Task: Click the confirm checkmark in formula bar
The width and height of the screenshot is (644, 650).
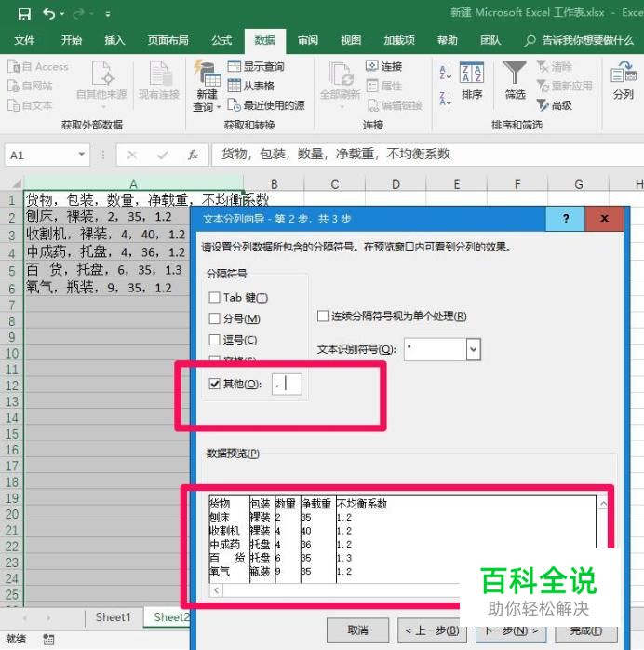Action: (162, 155)
